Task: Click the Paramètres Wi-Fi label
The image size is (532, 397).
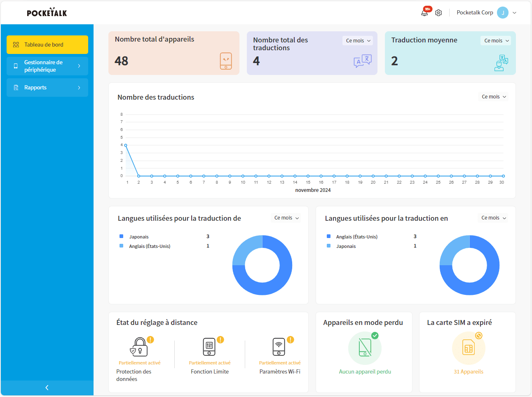Action: pyautogui.click(x=280, y=371)
